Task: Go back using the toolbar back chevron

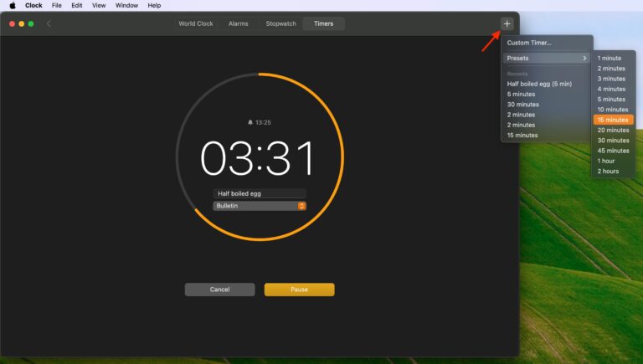Action: pos(49,23)
